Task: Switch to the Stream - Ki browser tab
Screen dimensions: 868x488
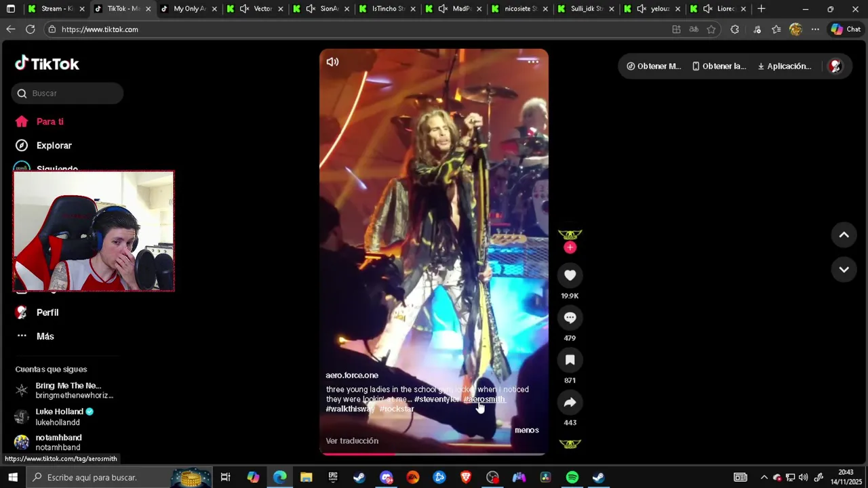Action: [x=50, y=9]
